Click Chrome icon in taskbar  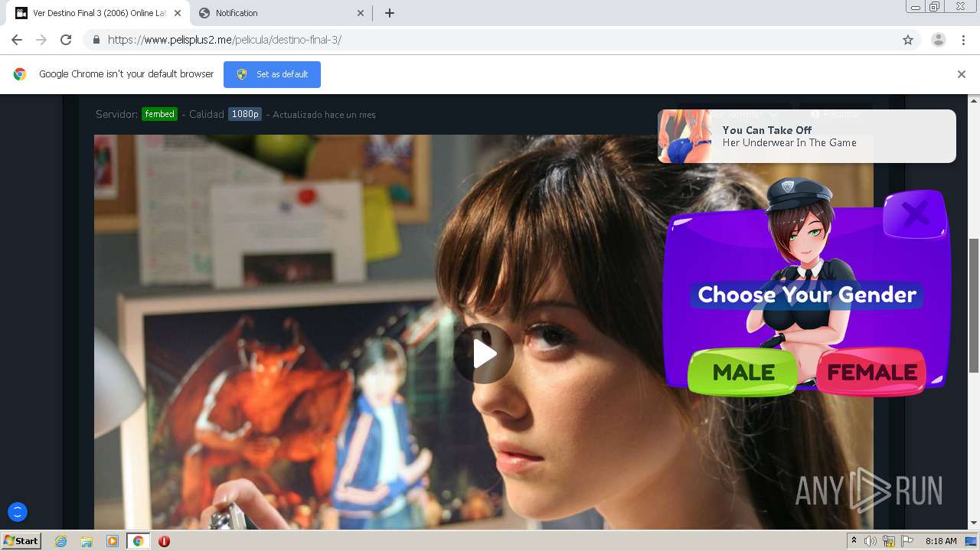click(x=138, y=541)
